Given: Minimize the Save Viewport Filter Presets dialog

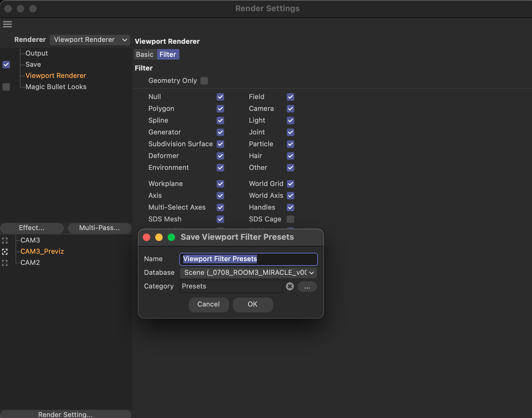Looking at the screenshot, I should pyautogui.click(x=159, y=237).
